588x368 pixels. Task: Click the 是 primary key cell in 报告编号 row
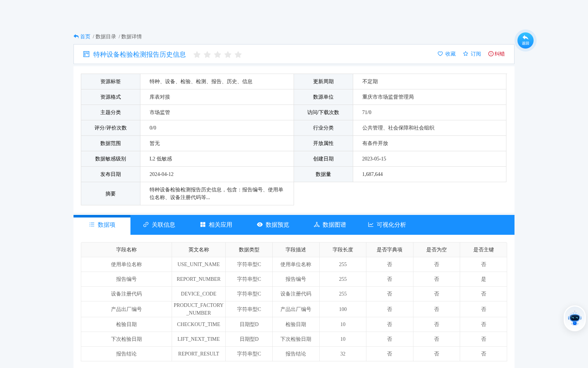pos(484,279)
